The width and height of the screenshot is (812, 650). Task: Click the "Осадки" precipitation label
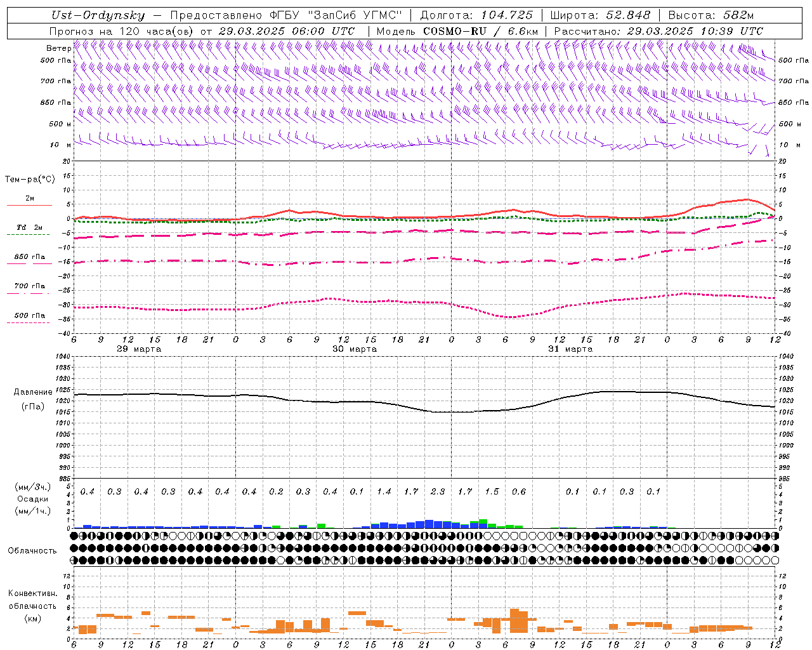coord(33,499)
